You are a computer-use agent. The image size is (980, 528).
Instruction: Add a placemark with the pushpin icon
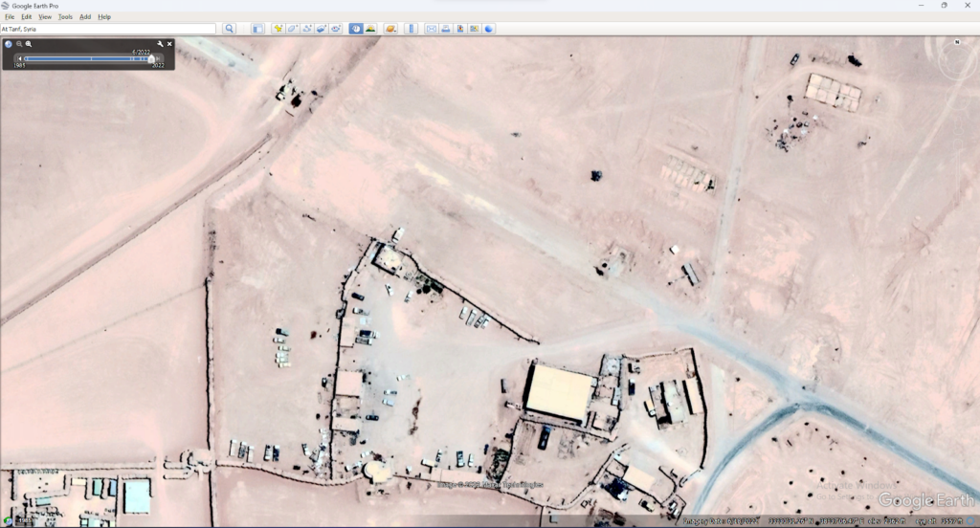coord(278,29)
